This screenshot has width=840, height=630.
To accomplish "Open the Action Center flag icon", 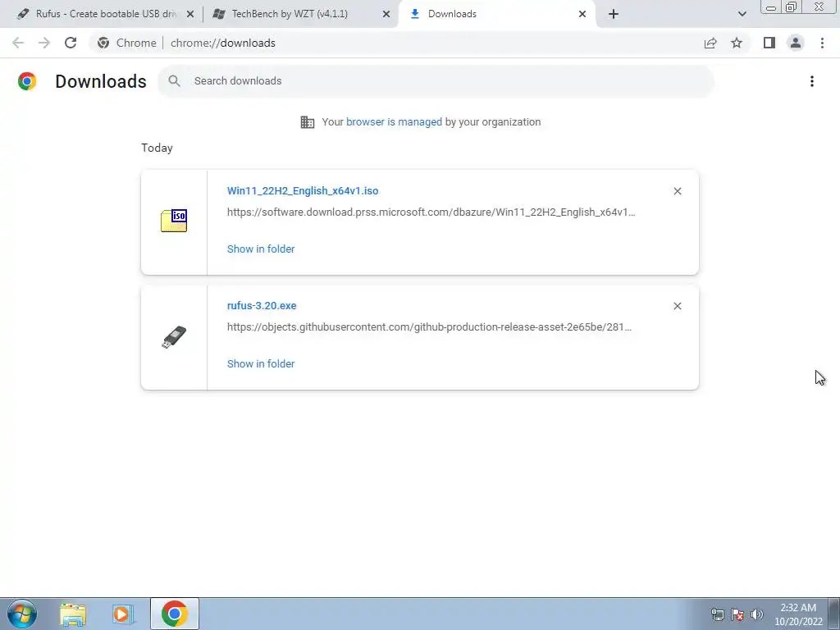I will point(737,614).
